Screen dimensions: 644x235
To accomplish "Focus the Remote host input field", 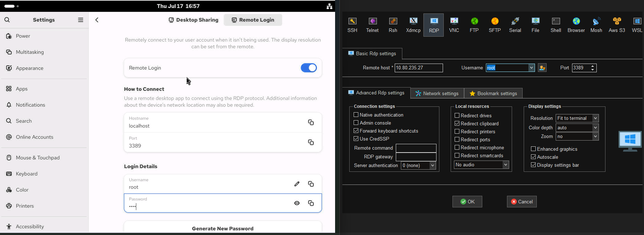I will click(x=419, y=68).
